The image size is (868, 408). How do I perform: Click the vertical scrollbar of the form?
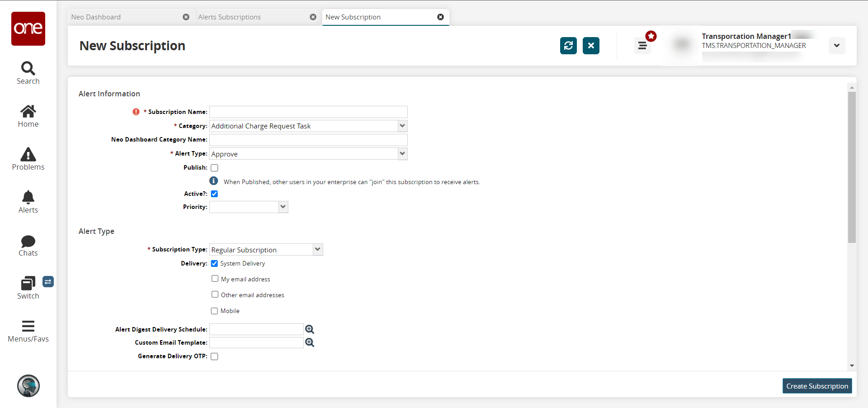point(852,167)
